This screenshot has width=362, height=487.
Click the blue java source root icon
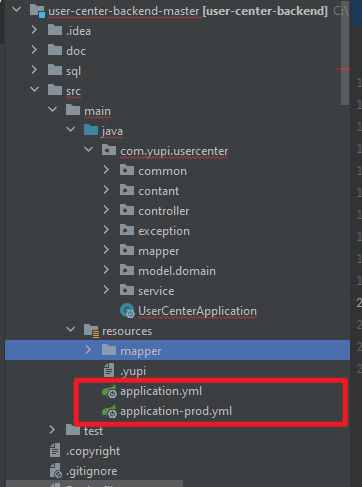tap(91, 130)
